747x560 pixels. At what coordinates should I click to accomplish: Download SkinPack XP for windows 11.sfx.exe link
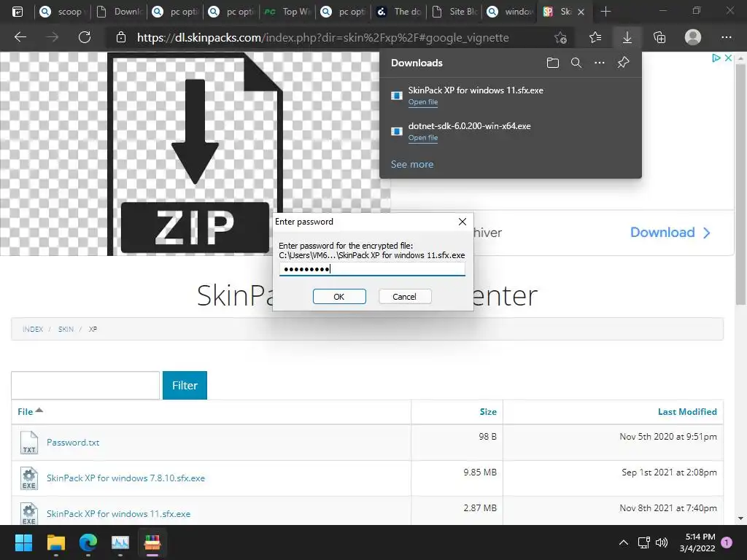coord(118,514)
